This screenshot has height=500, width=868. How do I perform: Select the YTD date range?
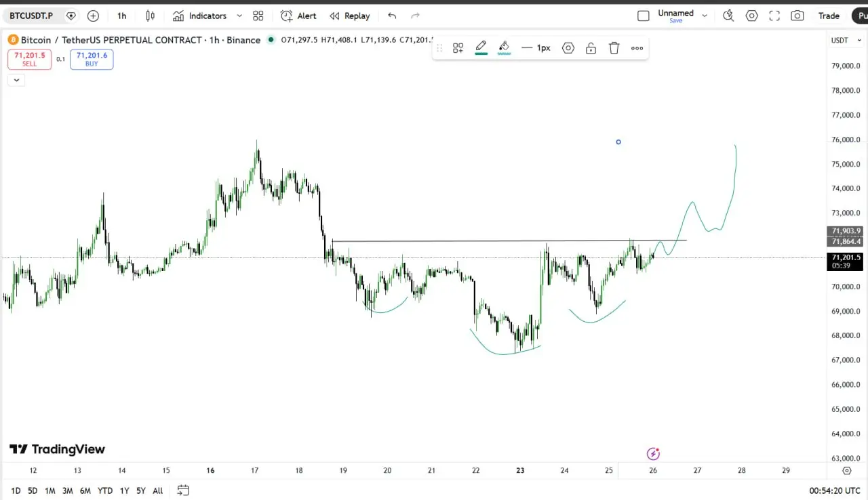pyautogui.click(x=105, y=491)
